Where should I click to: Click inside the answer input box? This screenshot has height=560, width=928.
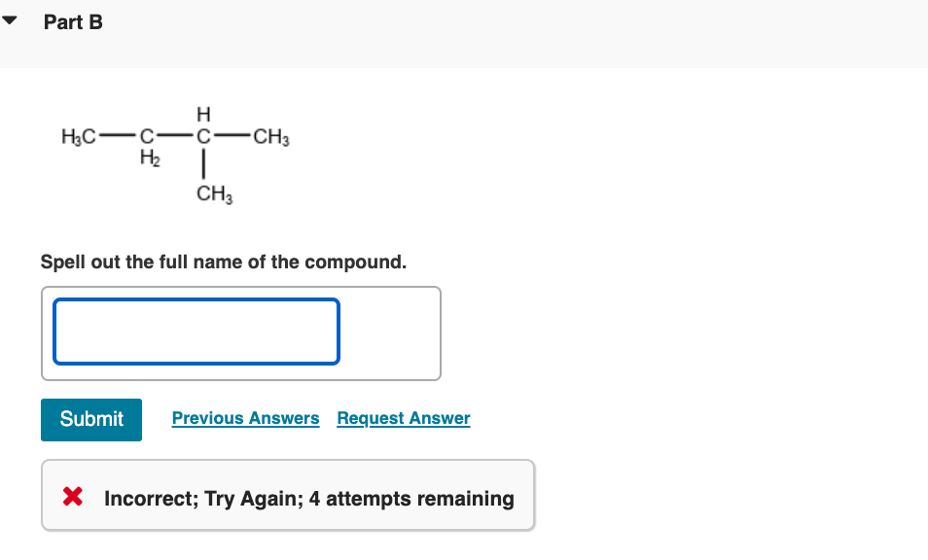tap(196, 332)
